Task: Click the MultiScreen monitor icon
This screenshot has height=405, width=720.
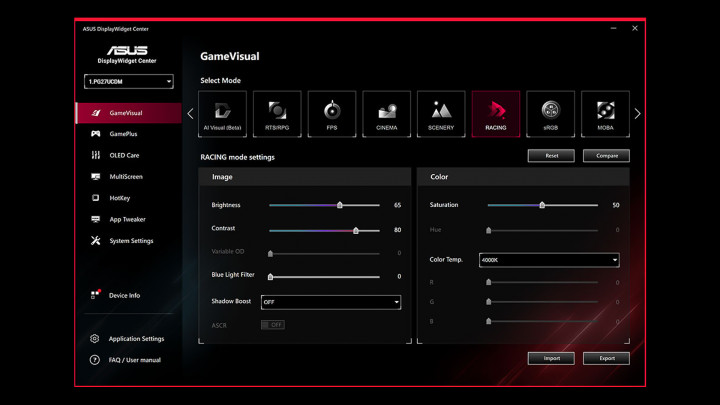Action: click(96, 176)
